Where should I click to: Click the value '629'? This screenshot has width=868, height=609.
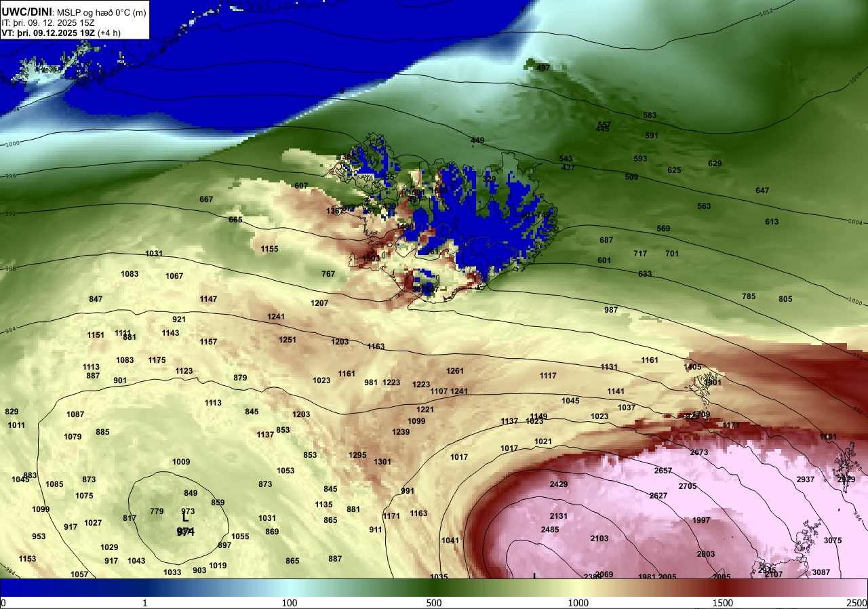pos(715,163)
